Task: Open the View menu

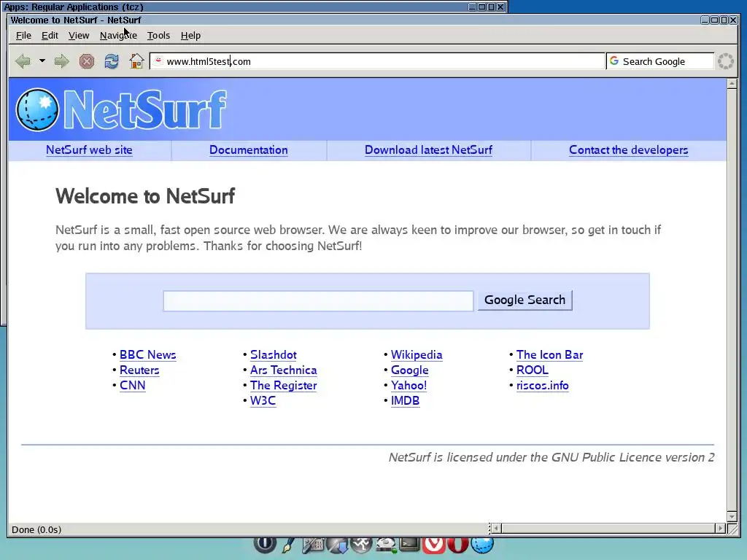Action: tap(79, 35)
